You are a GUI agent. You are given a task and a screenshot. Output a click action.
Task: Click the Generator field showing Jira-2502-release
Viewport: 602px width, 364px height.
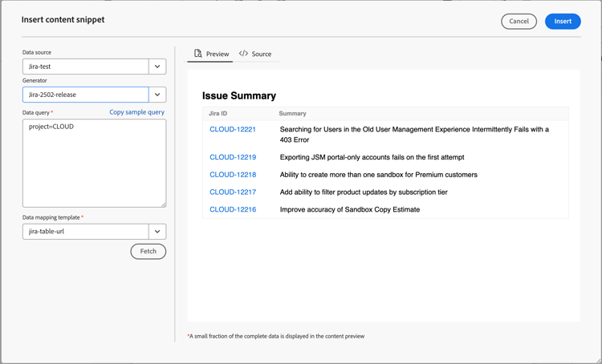coord(86,95)
